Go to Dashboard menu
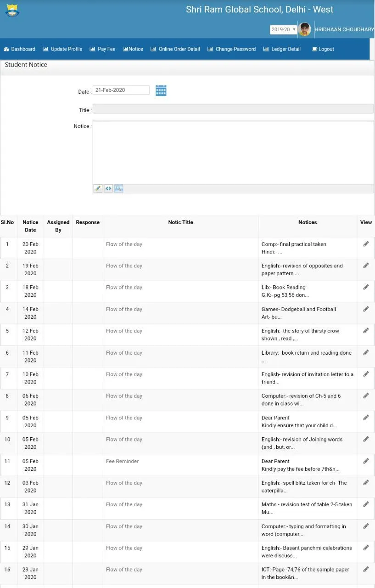 click(x=19, y=49)
